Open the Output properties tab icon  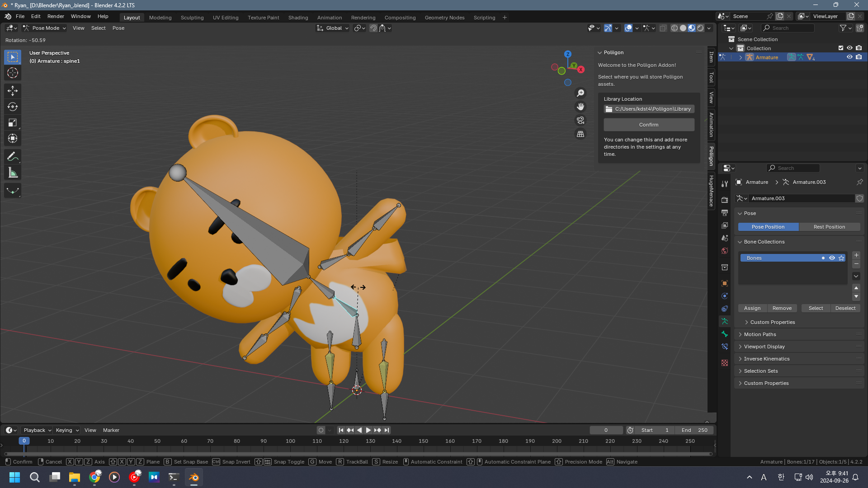click(x=725, y=212)
